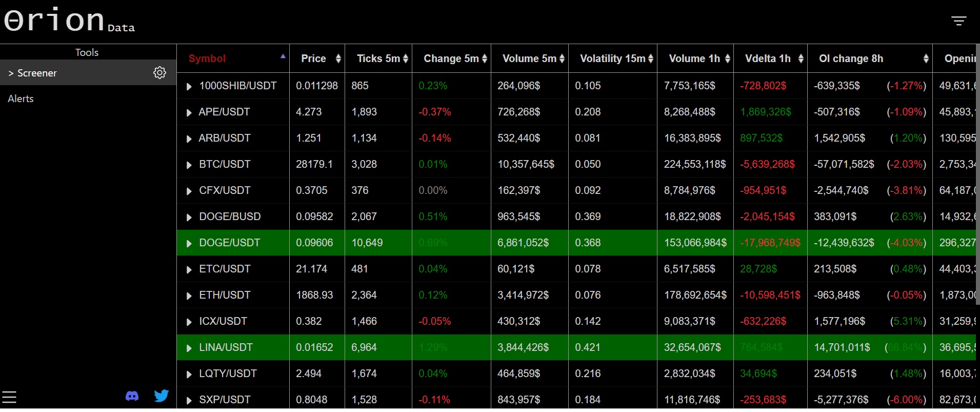The height and width of the screenshot is (412, 980).
Task: Click CFX/USDT volatility 0.092
Action: coord(588,190)
